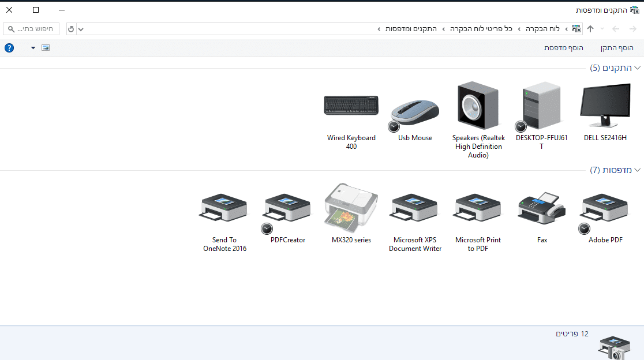This screenshot has height=360, width=644.
Task: Click 'התקנים ומדפסות' breadcrumb segment
Action: (x=411, y=29)
